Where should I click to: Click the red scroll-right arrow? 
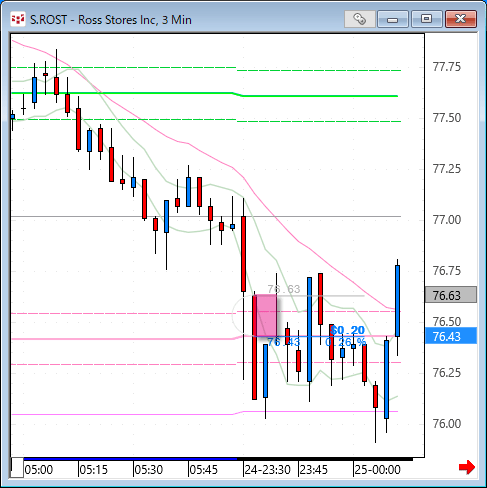click(x=467, y=467)
